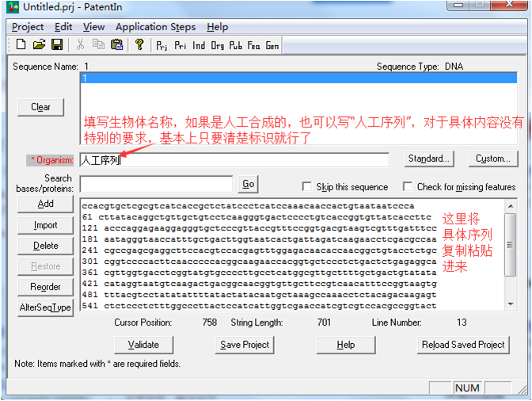This screenshot has height=401, width=532.
Task: Toggle Check for missing features checkbox
Action: [x=408, y=187]
